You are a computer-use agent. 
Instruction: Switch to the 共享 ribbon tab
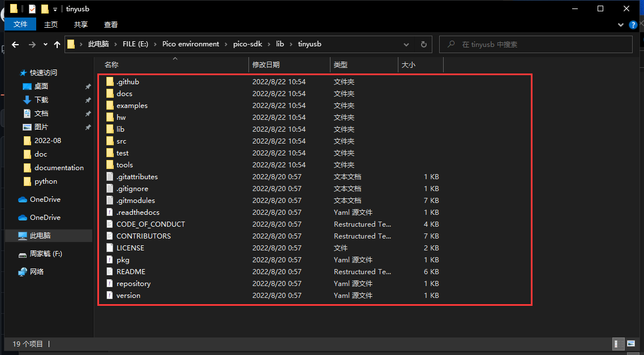click(81, 25)
